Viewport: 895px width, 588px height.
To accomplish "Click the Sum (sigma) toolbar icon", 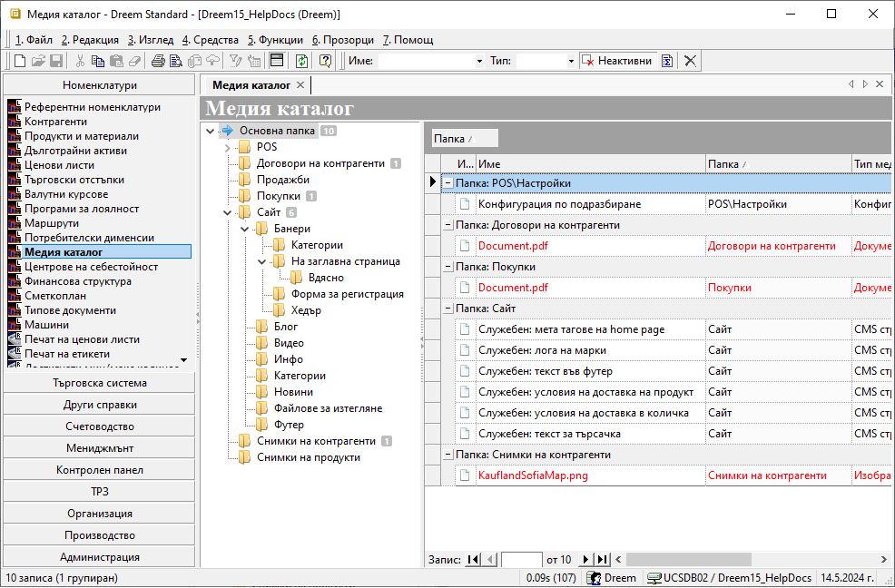I will point(667,61).
